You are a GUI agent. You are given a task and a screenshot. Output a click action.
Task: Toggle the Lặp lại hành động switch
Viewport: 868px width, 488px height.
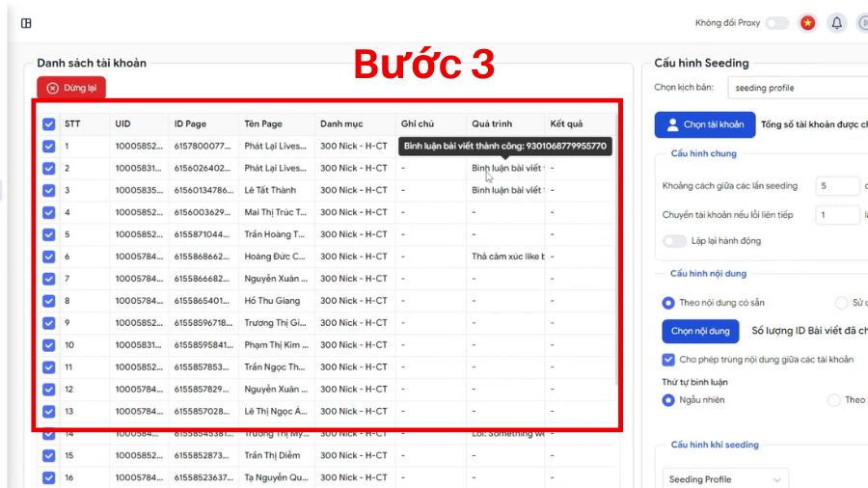click(x=674, y=241)
